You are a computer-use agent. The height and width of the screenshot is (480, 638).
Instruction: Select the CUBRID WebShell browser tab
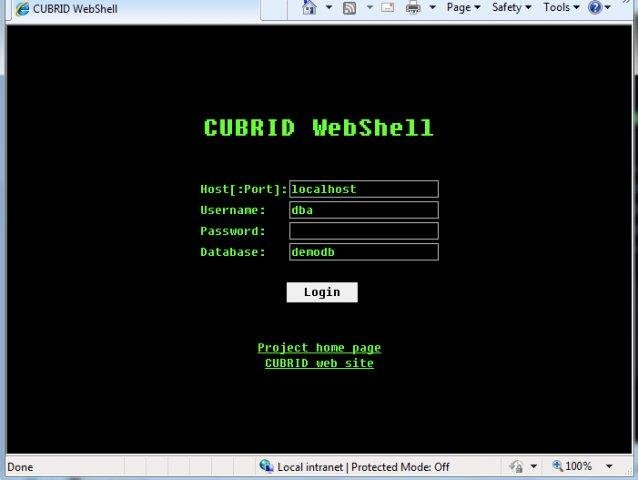point(134,9)
